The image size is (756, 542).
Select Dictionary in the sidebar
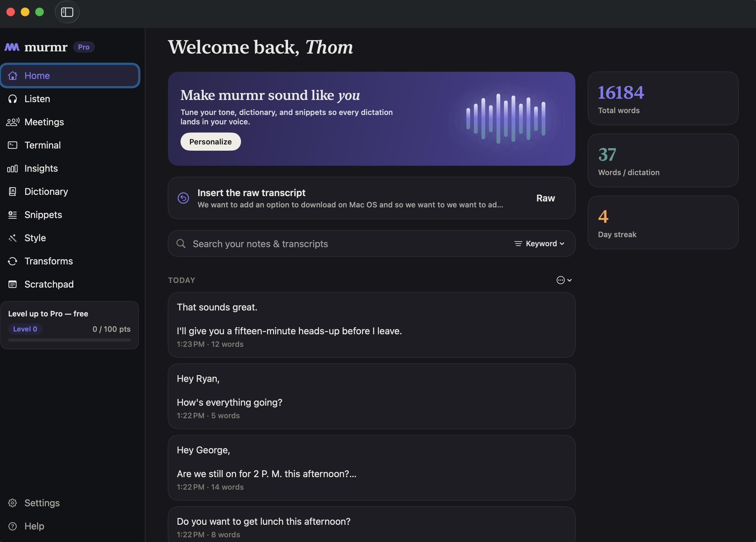[x=70, y=191]
